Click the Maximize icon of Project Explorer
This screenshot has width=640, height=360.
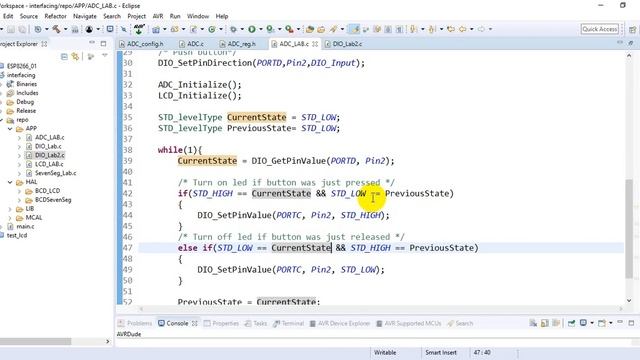(x=103, y=43)
